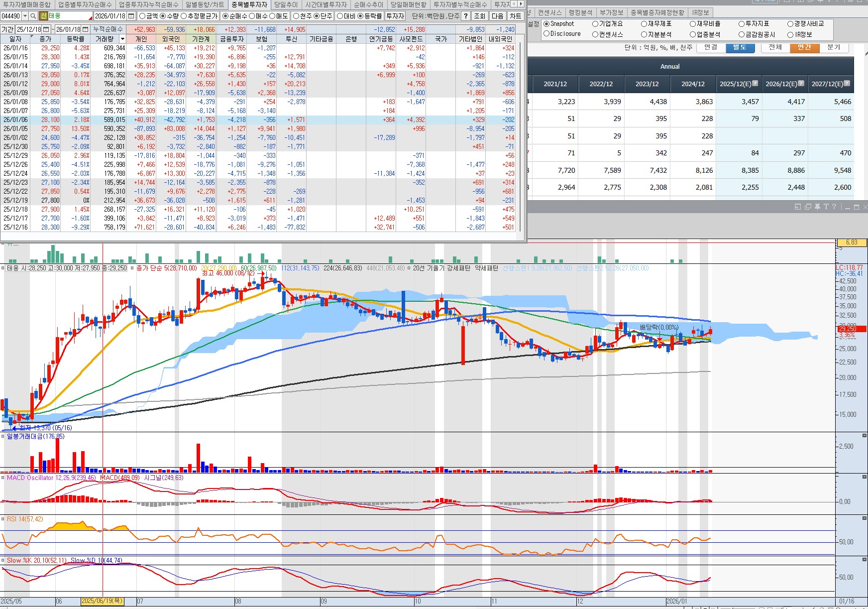Click the 개인 column header
The image size is (868, 609).
141,39
